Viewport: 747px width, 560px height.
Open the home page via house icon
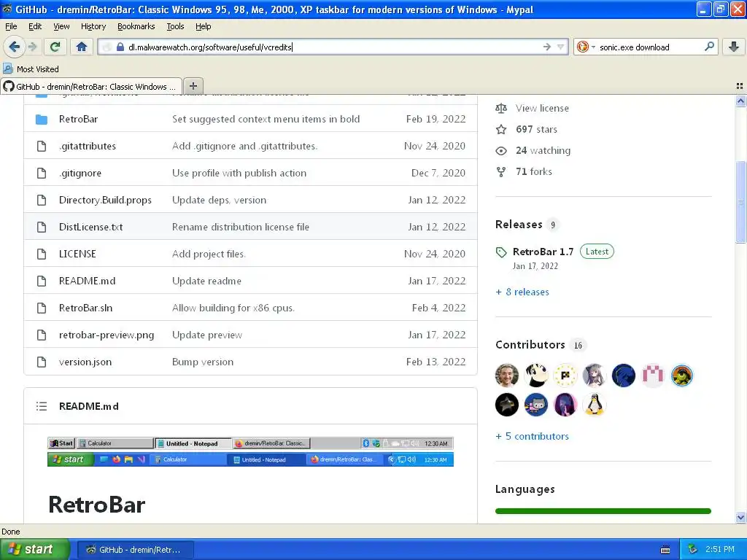82,47
